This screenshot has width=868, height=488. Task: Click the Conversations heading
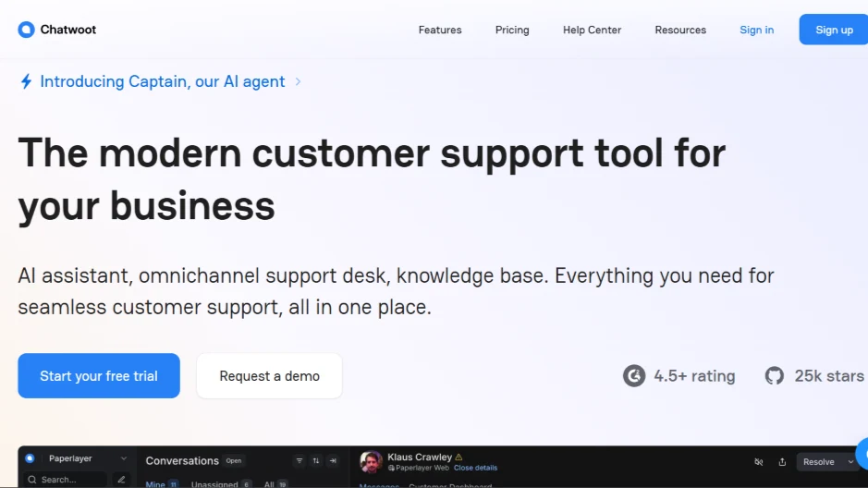click(182, 461)
